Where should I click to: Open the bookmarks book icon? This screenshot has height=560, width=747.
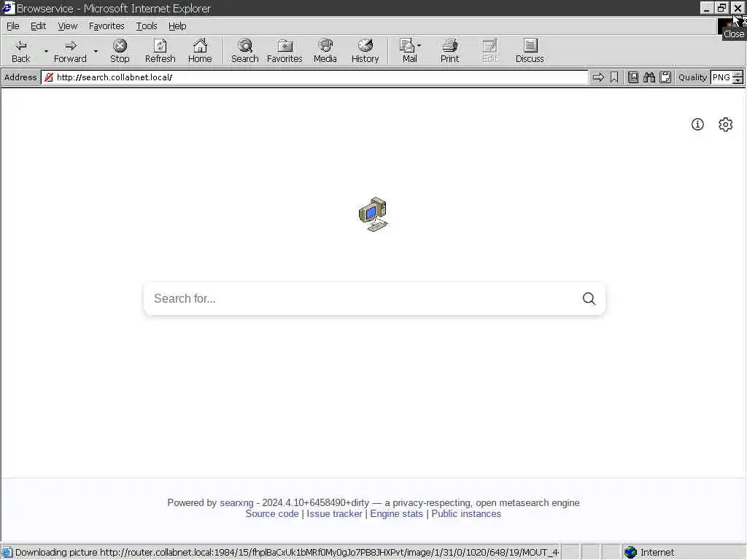point(632,77)
